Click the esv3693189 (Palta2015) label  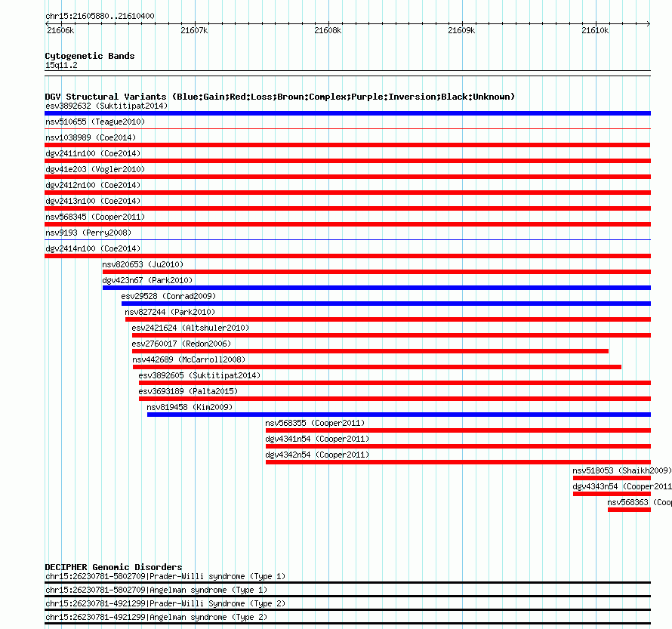[188, 391]
